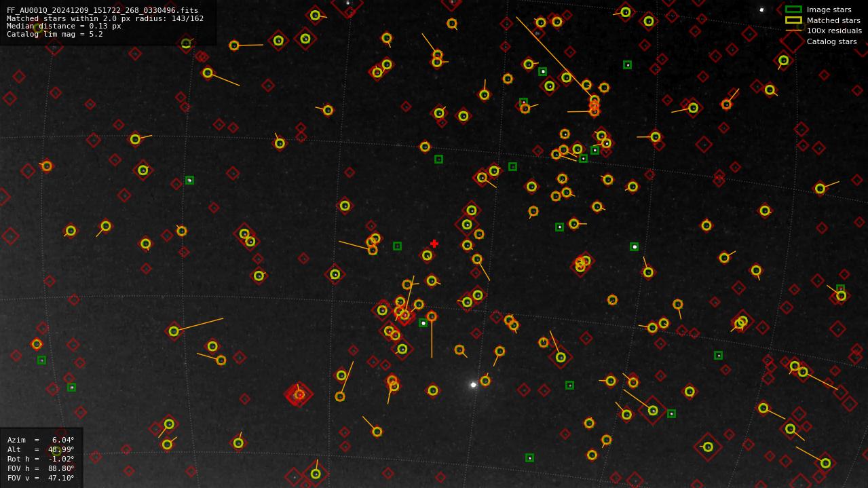Click the green Image stars legend swatch
This screenshot has width=868, height=488.
(793, 10)
